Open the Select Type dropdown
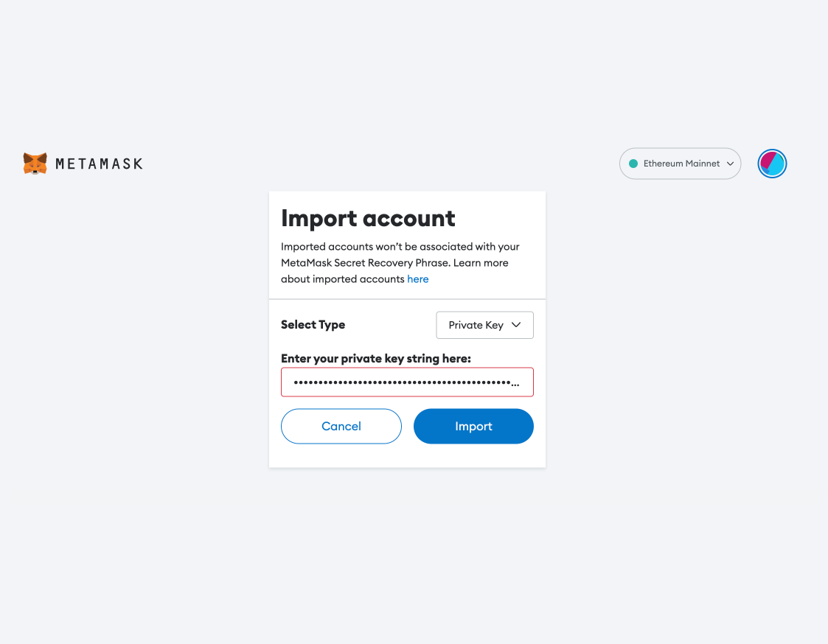This screenshot has height=644, width=828. (x=484, y=325)
